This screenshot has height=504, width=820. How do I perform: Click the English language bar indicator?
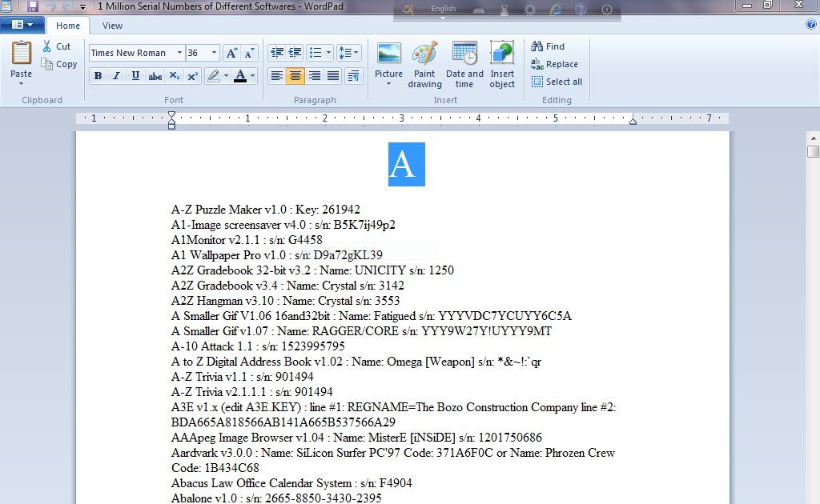pyautogui.click(x=444, y=8)
